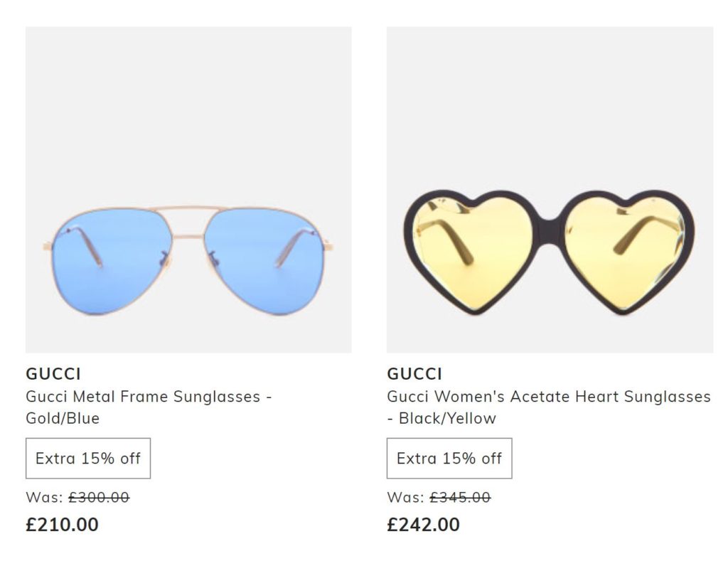Click the Gold/Blue colour text
The height and width of the screenshot is (561, 728).
click(63, 418)
